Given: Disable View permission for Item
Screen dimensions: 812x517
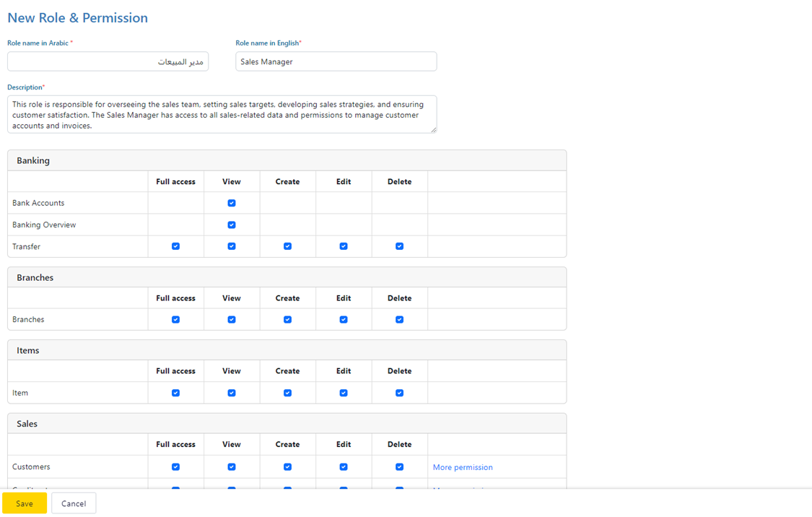Looking at the screenshot, I should click(x=232, y=393).
